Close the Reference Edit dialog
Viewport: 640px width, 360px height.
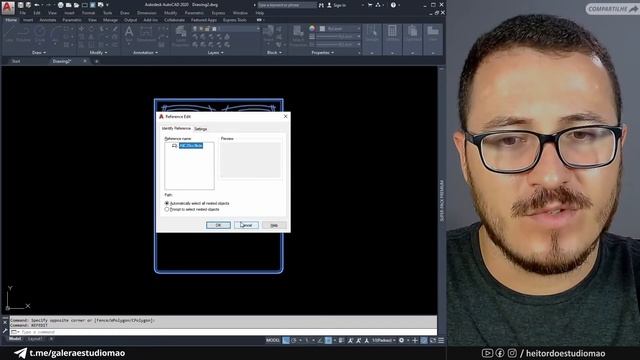(x=285, y=116)
